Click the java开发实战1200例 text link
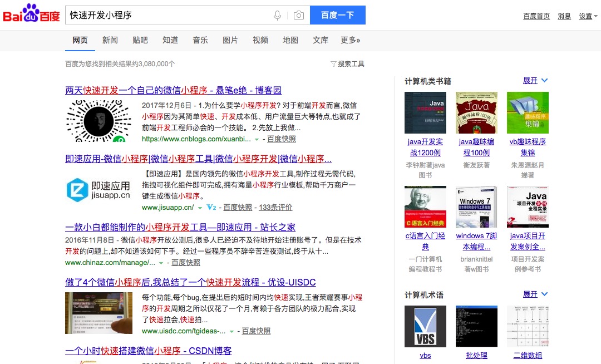This screenshot has width=601, height=364. point(425,147)
